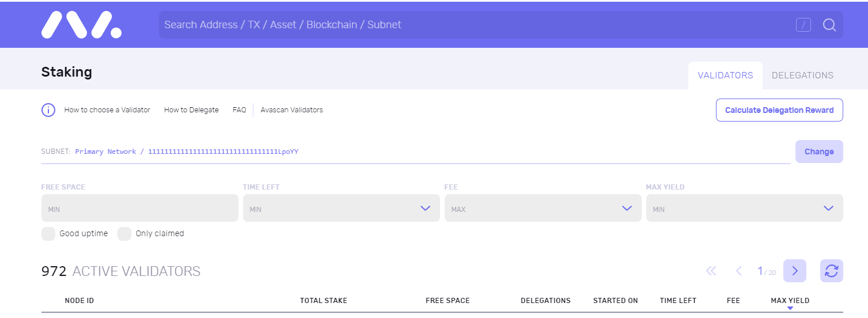This screenshot has width=868, height=318.
Task: Switch to the Delegations tab
Action: point(802,75)
